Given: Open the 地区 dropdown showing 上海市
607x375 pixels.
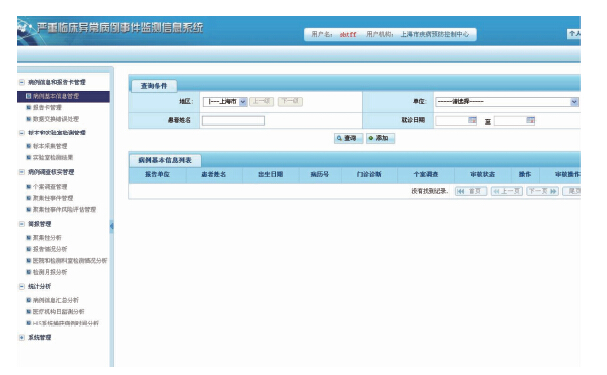Looking at the screenshot, I should point(225,102).
